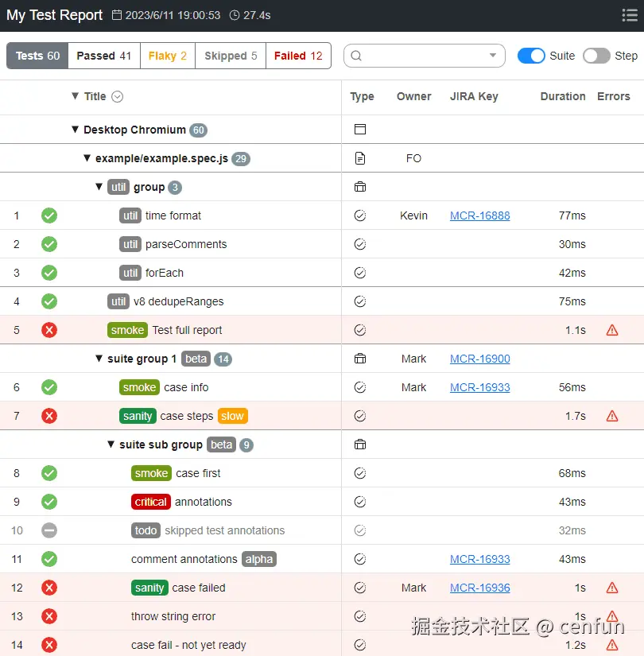The image size is (644, 656).
Task: Click the calendar icon beside the report date
Action: (117, 15)
